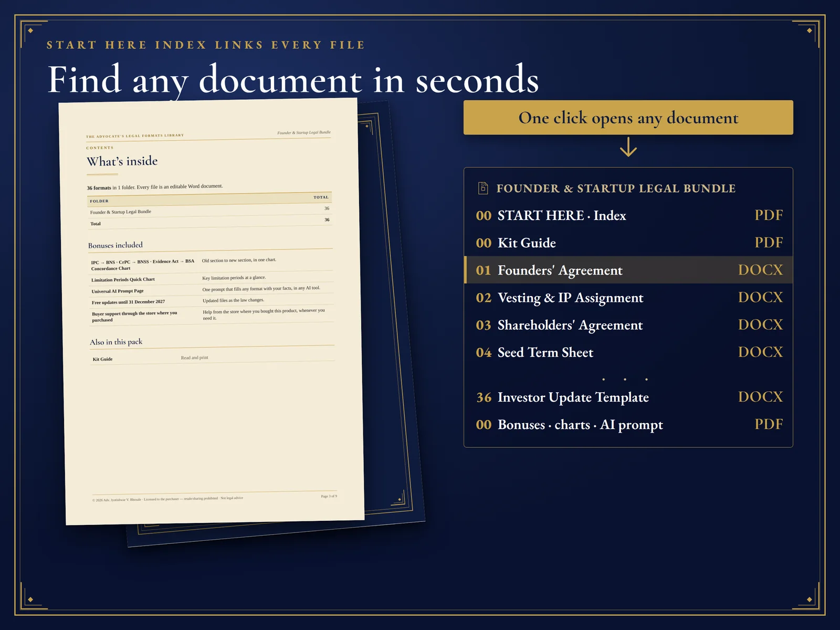Image resolution: width=840 pixels, height=630 pixels.
Task: Click 'Free updates until 31 December 2027'
Action: pyautogui.click(x=128, y=302)
